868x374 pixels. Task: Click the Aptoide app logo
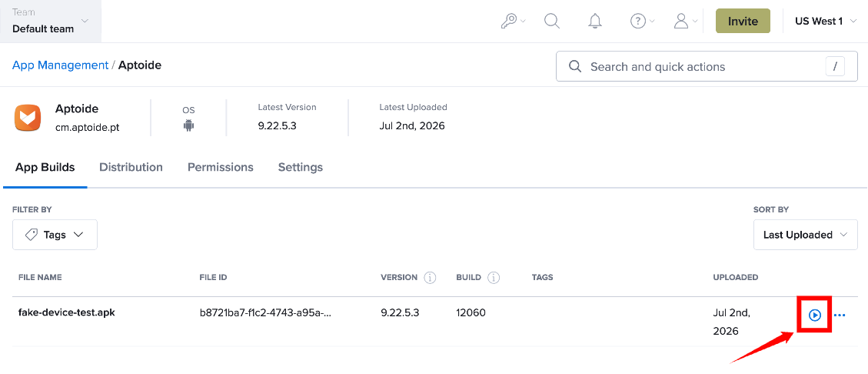click(x=28, y=118)
